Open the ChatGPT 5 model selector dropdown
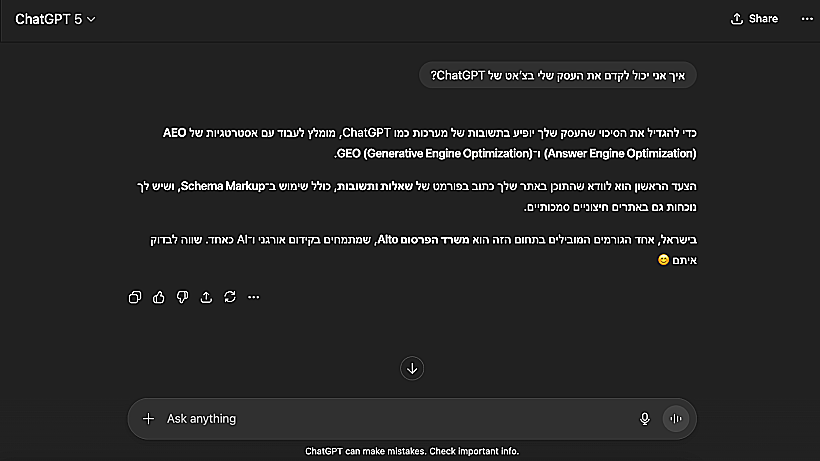The height and width of the screenshot is (461, 820). [x=55, y=19]
